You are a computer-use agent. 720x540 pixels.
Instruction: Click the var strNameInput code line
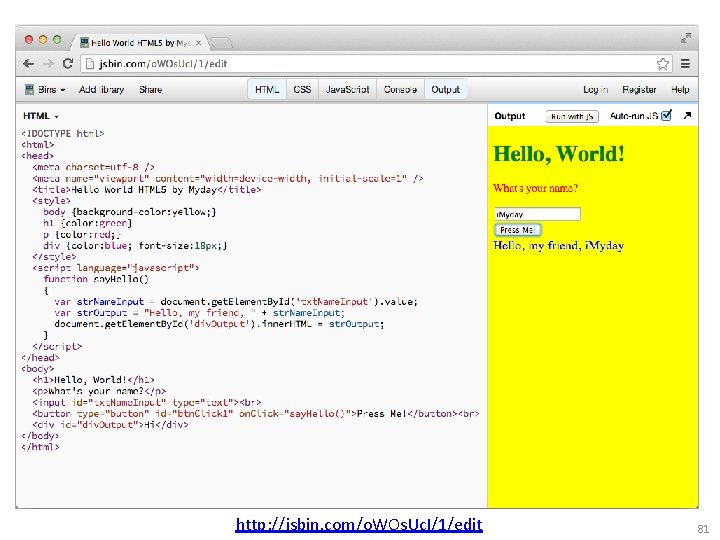click(x=236, y=302)
